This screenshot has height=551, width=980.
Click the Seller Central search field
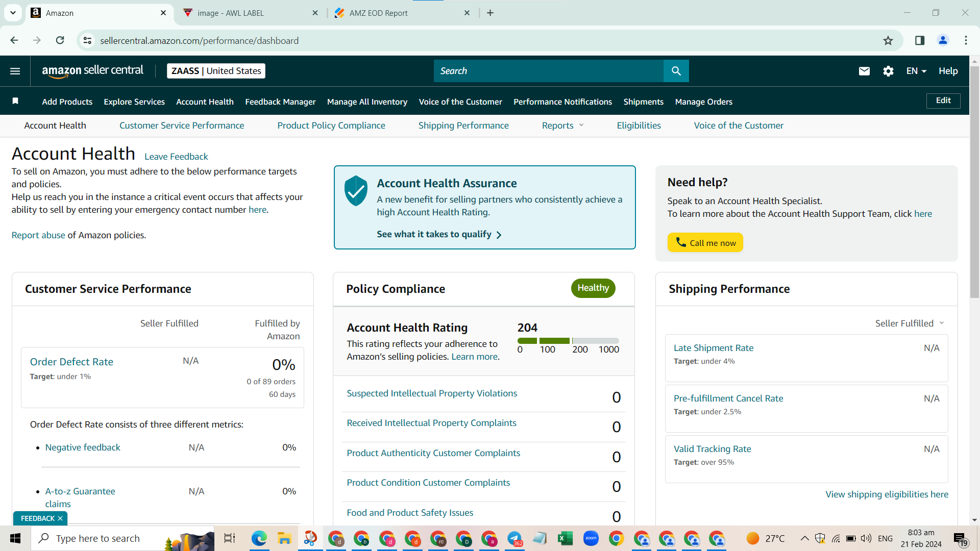549,71
